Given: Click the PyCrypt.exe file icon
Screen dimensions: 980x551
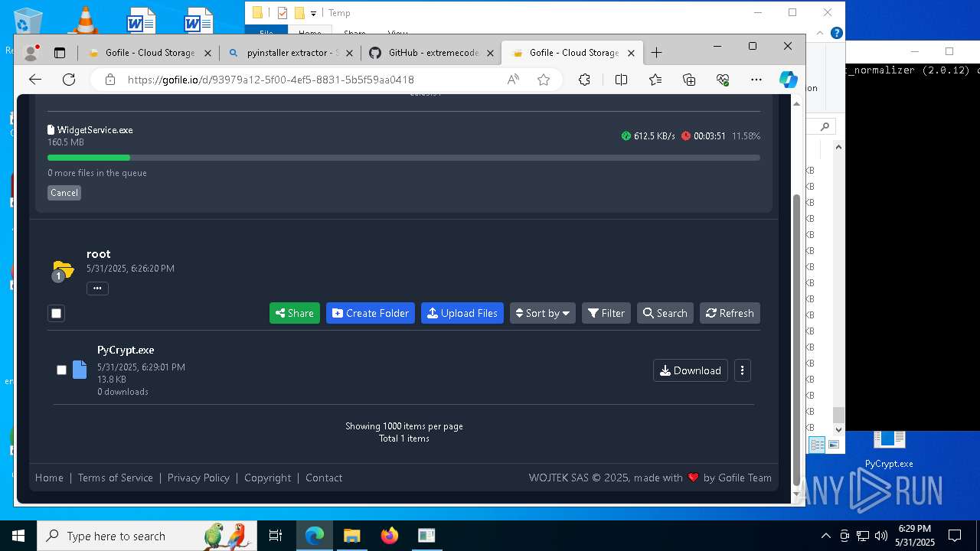Looking at the screenshot, I should [80, 370].
